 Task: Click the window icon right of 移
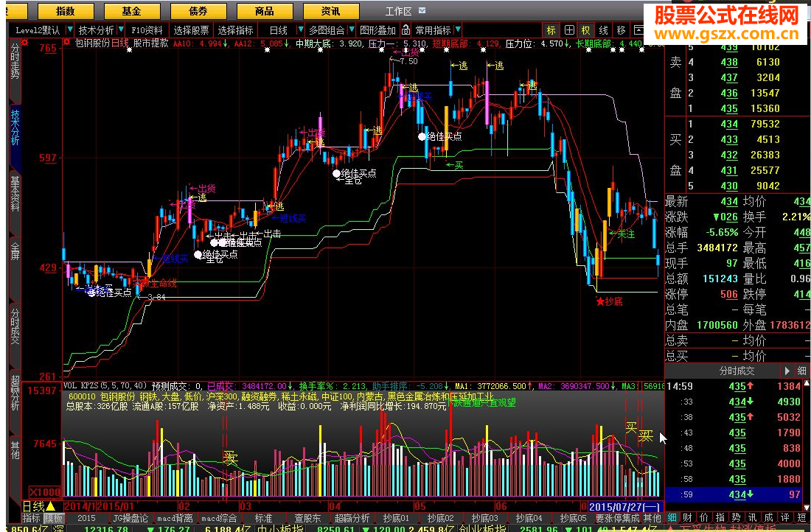click(x=638, y=30)
